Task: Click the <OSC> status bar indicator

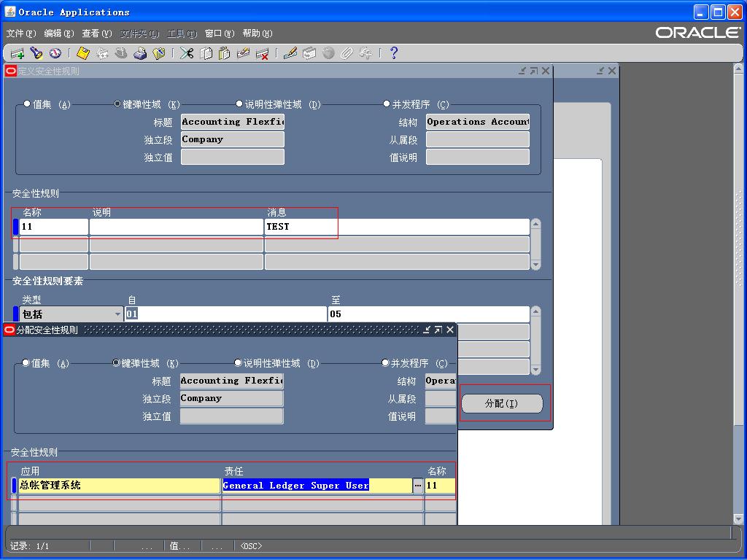Action: [x=251, y=546]
